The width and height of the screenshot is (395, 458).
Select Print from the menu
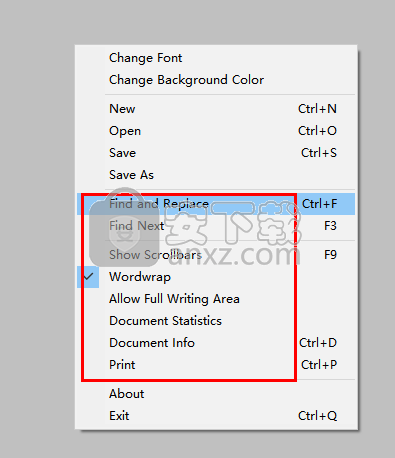[216, 365]
